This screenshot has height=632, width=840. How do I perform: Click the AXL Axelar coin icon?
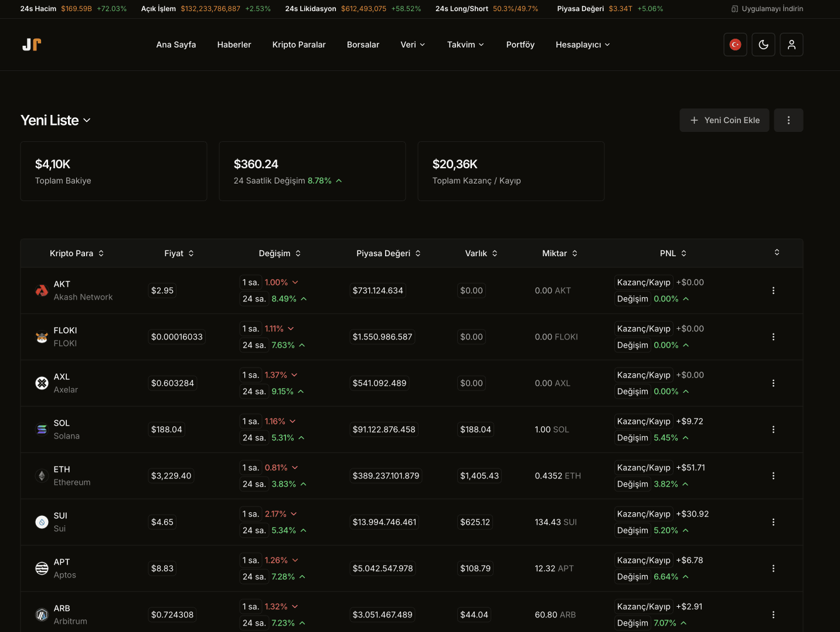(x=42, y=383)
